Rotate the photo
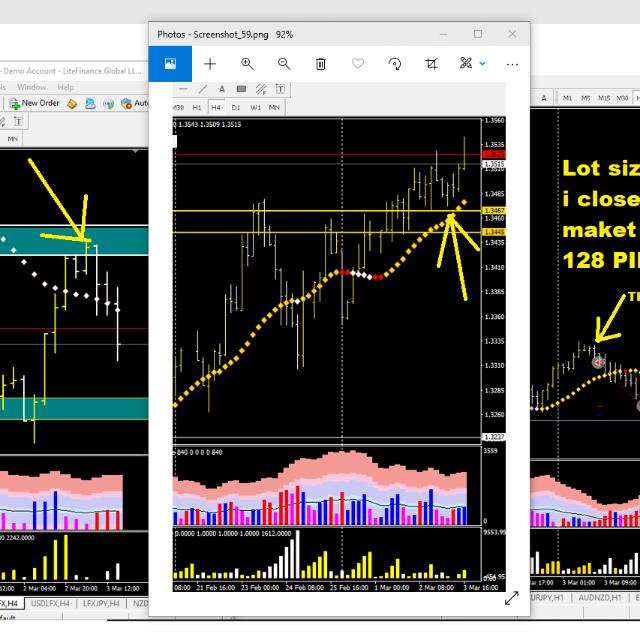 coord(395,64)
